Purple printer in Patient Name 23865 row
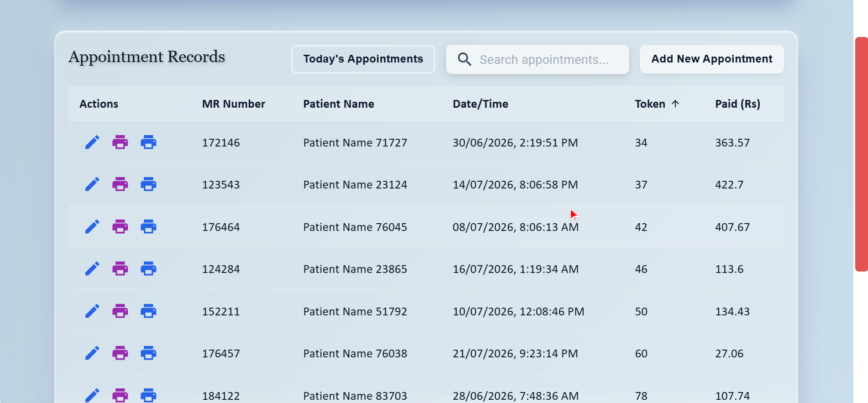The image size is (868, 403). click(120, 269)
